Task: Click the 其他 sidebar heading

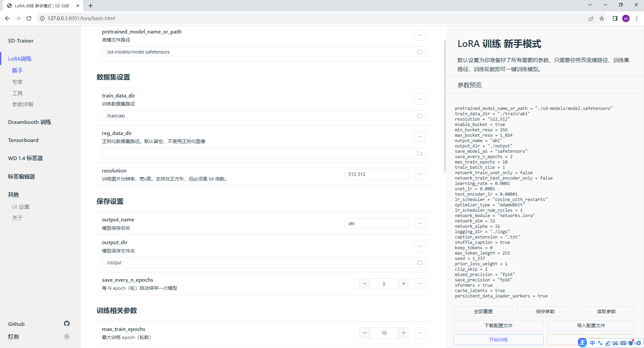Action: pos(13,195)
